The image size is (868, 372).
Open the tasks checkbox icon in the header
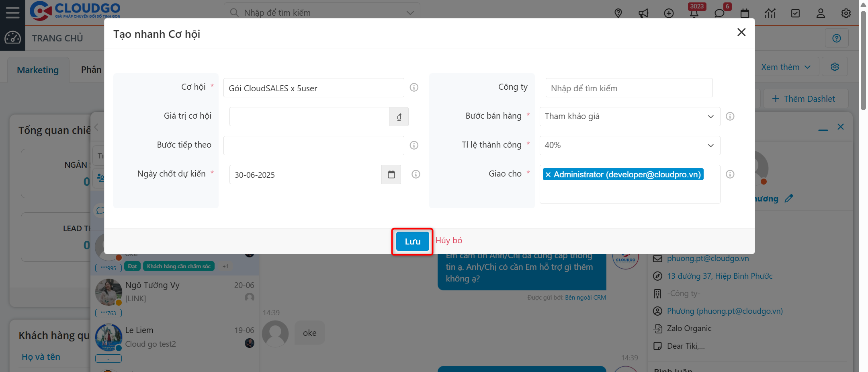point(795,13)
